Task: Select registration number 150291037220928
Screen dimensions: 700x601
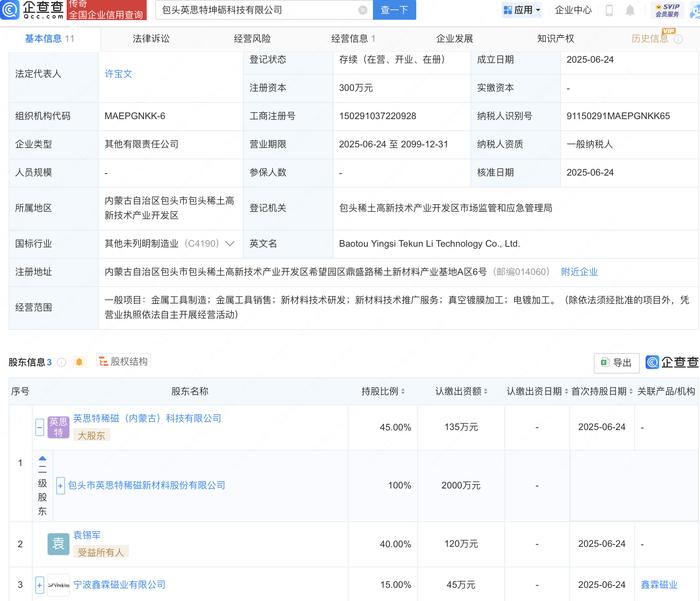Action: click(378, 116)
